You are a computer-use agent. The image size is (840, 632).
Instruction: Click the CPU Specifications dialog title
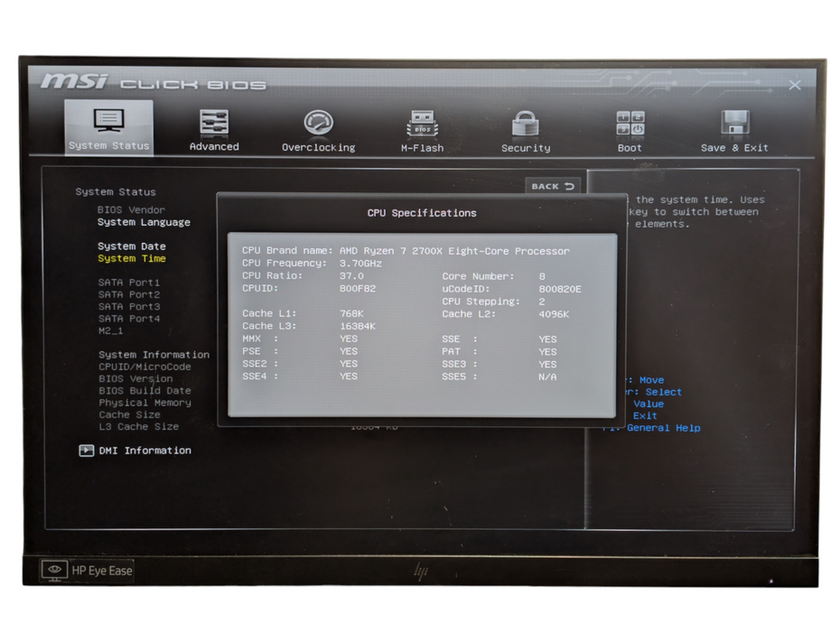(422, 213)
